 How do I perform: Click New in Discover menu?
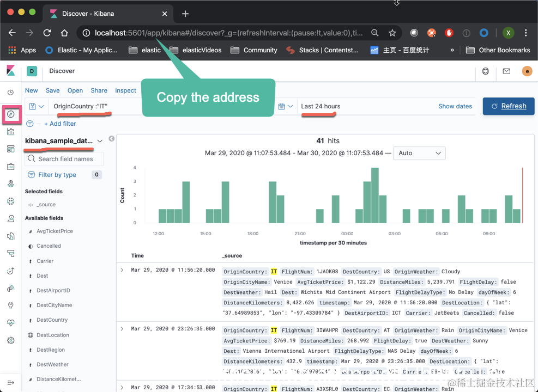pyautogui.click(x=31, y=90)
